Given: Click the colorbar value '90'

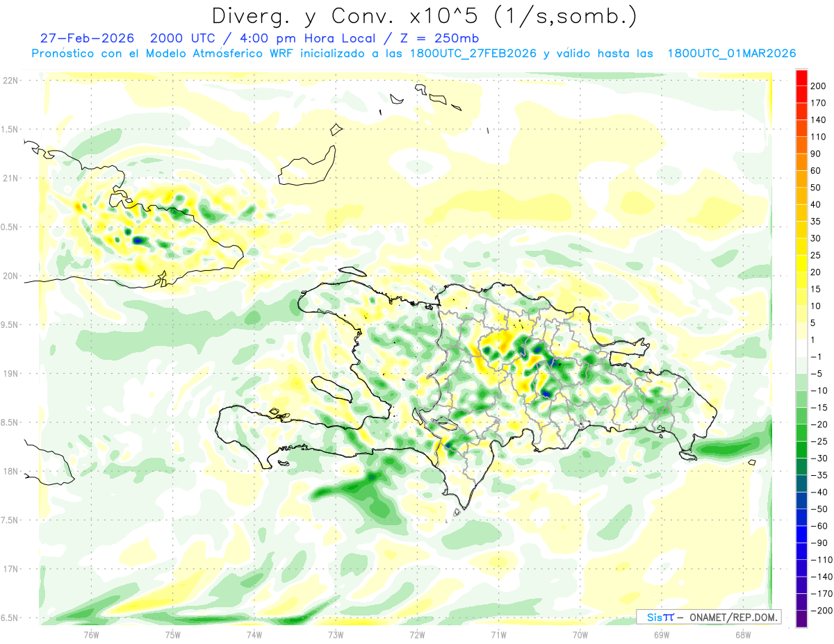Looking at the screenshot, I should click(817, 154).
